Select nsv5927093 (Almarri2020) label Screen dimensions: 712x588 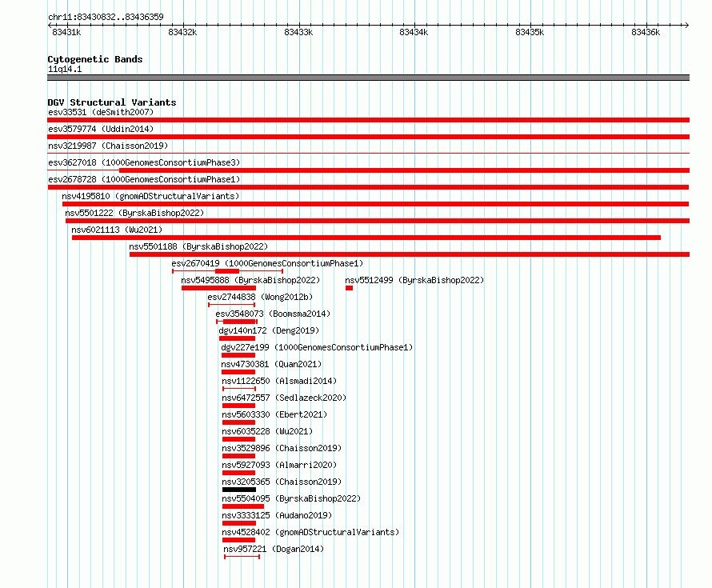tap(279, 465)
